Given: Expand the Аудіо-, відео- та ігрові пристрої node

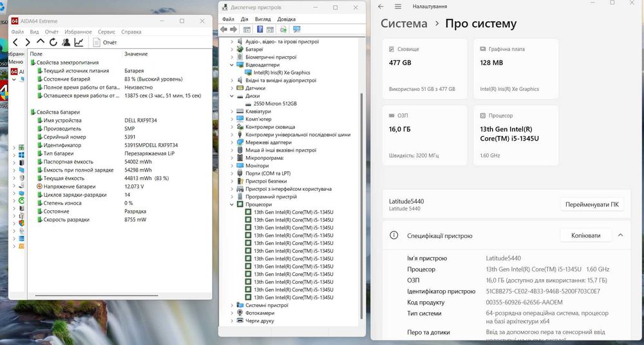Looking at the screenshot, I should (x=232, y=41).
